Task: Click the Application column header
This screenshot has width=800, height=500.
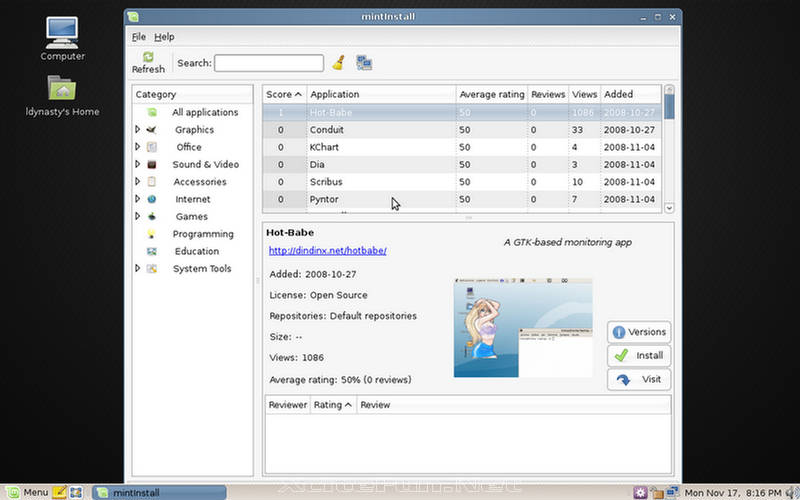Action: pyautogui.click(x=381, y=94)
